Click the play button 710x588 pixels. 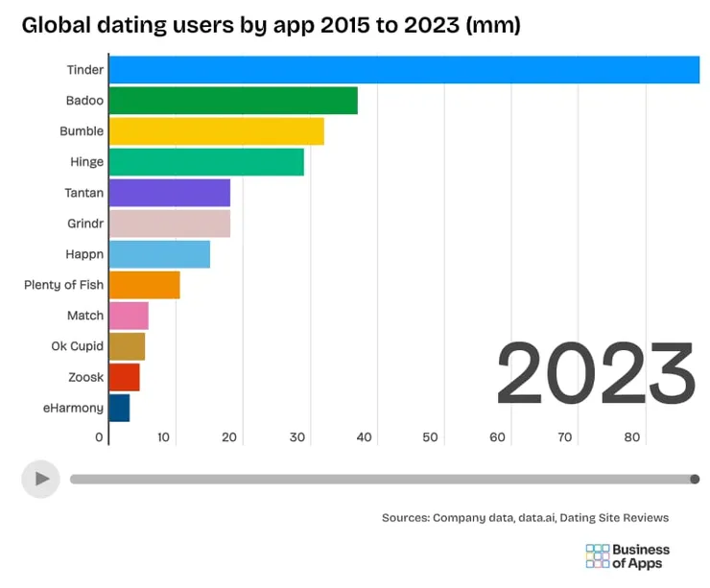pos(40,479)
